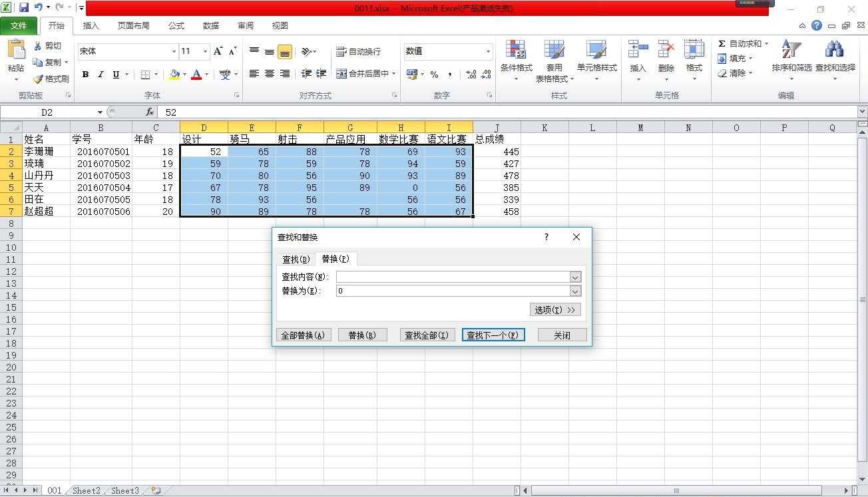
Task: Toggle italic formatting
Action: click(101, 75)
